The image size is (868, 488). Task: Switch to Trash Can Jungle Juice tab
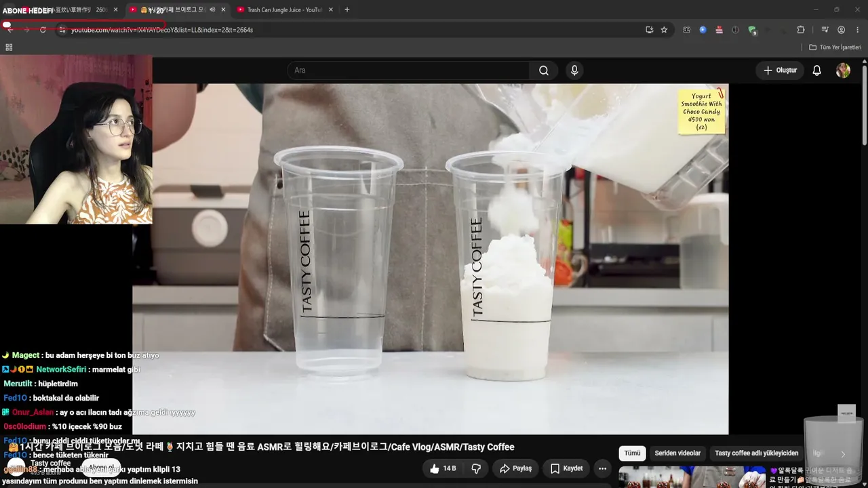(283, 9)
